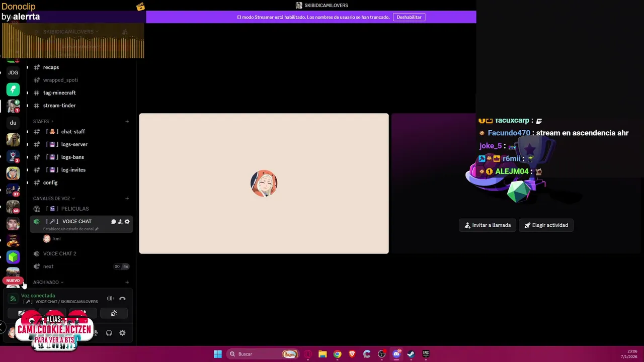The height and width of the screenshot is (362, 644).
Task: Open Google Chrome from taskbar
Action: 338,354
